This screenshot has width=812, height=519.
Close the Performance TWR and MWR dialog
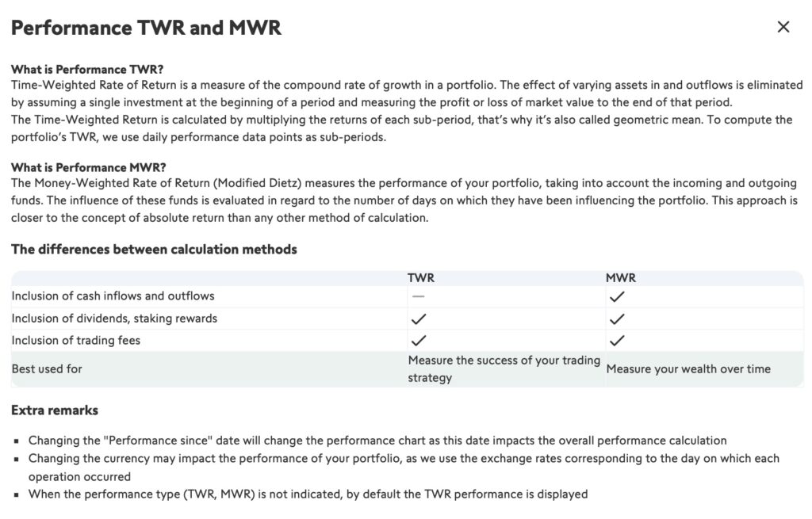coord(783,27)
